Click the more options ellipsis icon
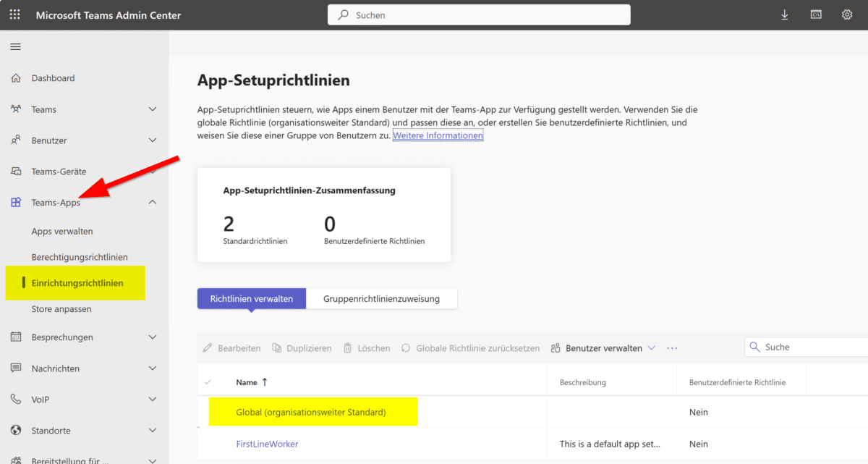Image resolution: width=868 pixels, height=464 pixels. [x=672, y=348]
